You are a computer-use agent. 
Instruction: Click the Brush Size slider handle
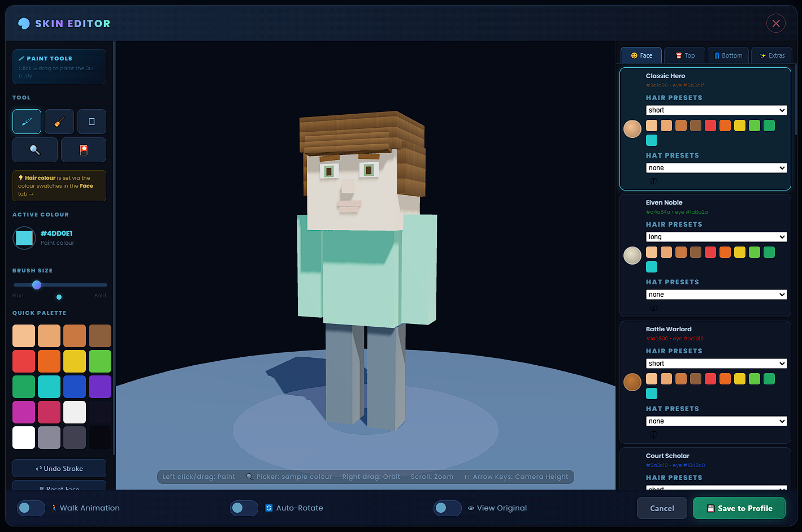point(37,285)
